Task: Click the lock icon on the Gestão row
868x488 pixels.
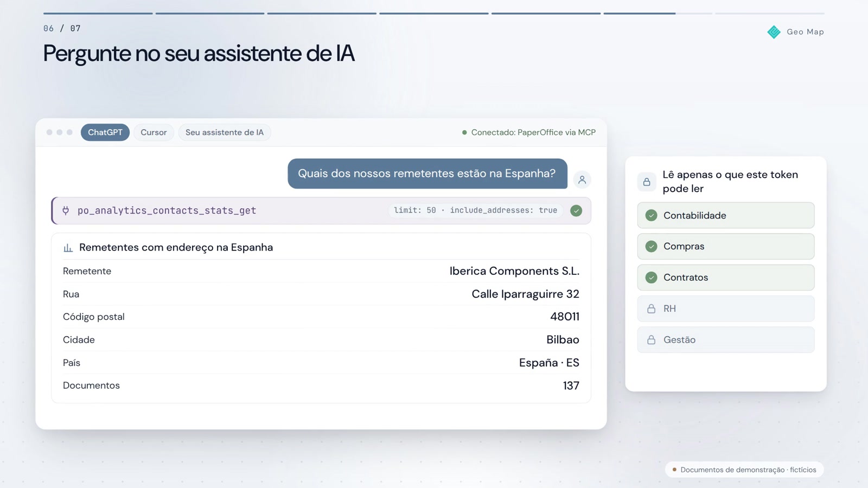Action: click(651, 340)
